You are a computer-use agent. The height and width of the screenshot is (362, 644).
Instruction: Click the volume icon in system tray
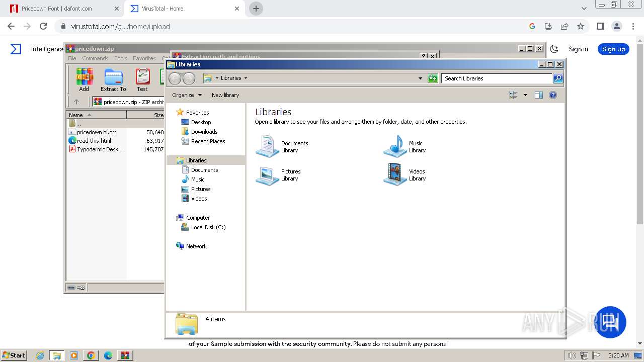(572, 355)
